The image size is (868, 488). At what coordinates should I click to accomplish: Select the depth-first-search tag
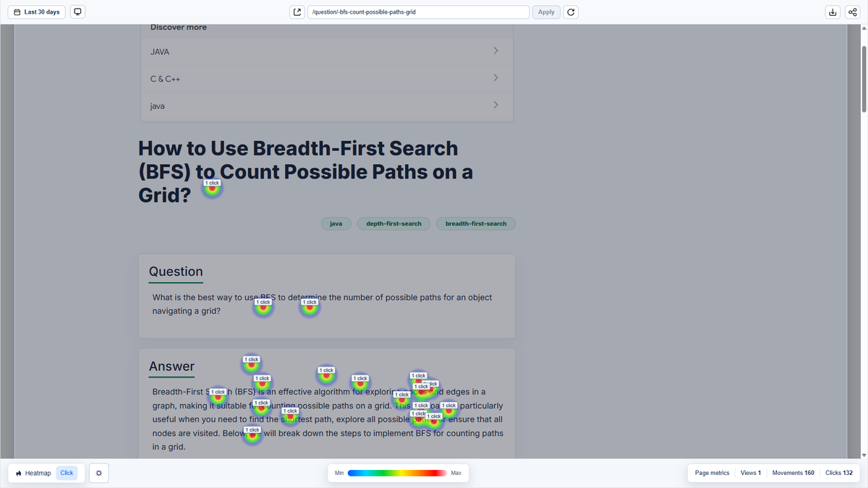393,223
